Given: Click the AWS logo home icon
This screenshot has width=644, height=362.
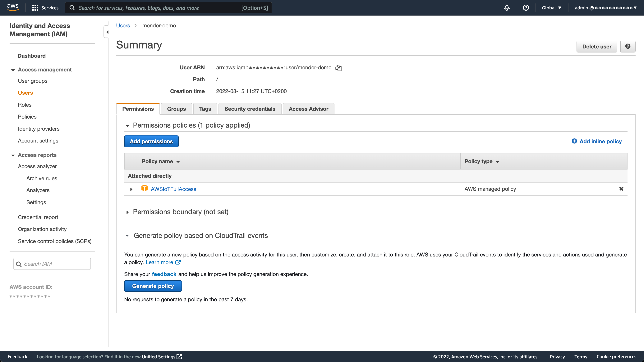Looking at the screenshot, I should tap(13, 7).
